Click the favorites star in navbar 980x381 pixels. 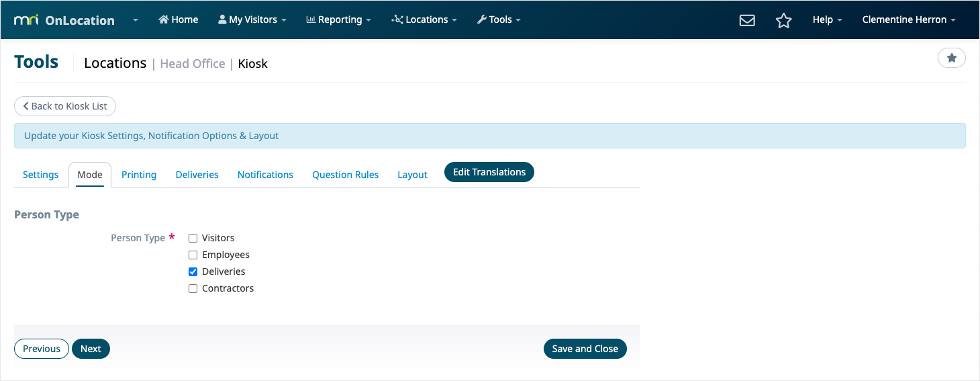point(783,20)
